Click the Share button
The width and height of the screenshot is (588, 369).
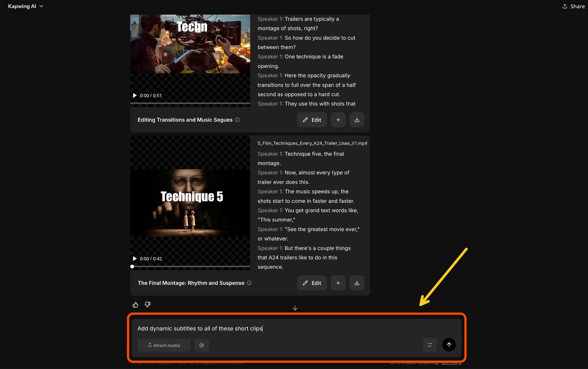tap(574, 6)
